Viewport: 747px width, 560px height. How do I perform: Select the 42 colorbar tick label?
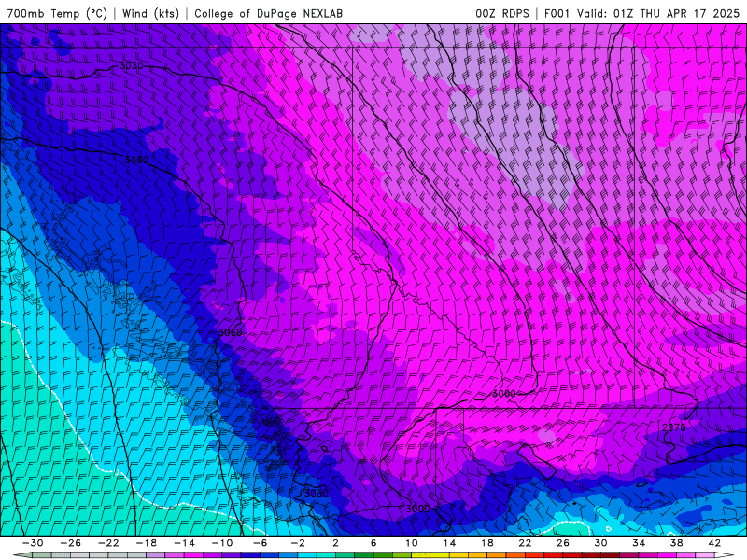tap(714, 543)
